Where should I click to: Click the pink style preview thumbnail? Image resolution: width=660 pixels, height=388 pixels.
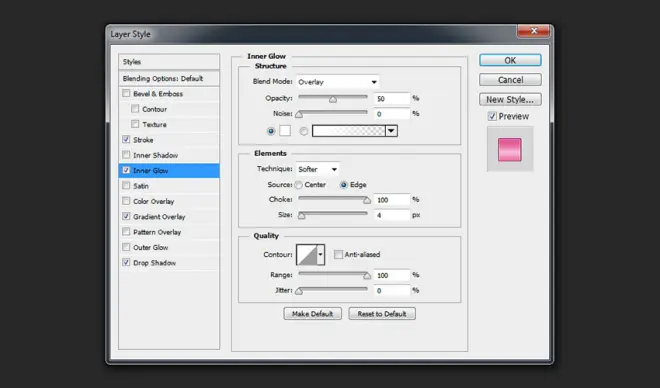coord(510,149)
